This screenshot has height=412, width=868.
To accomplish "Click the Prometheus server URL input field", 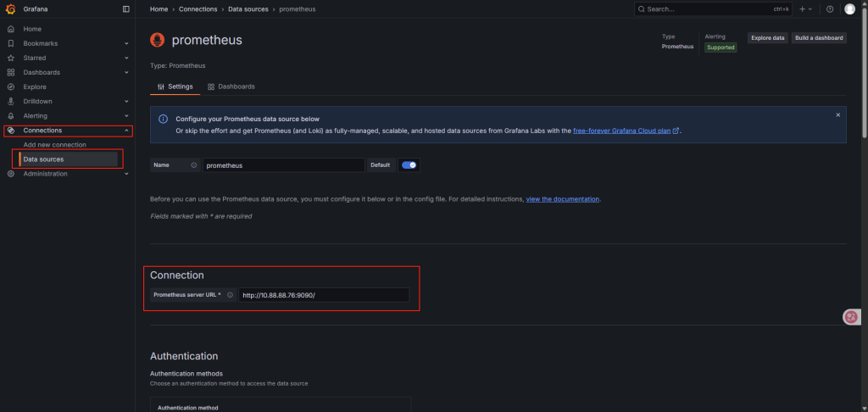I will (324, 295).
